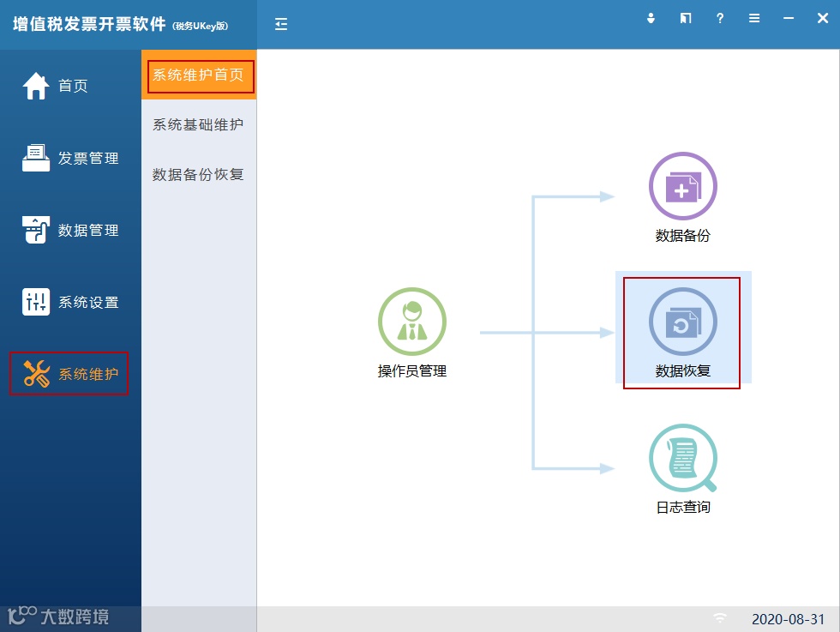This screenshot has height=632, width=840.
Task: Select 系统维护 in the sidebar
Action: click(x=69, y=374)
